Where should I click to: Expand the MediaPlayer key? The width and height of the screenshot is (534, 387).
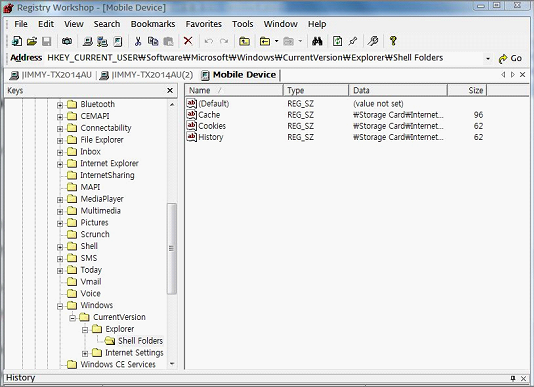click(x=60, y=200)
